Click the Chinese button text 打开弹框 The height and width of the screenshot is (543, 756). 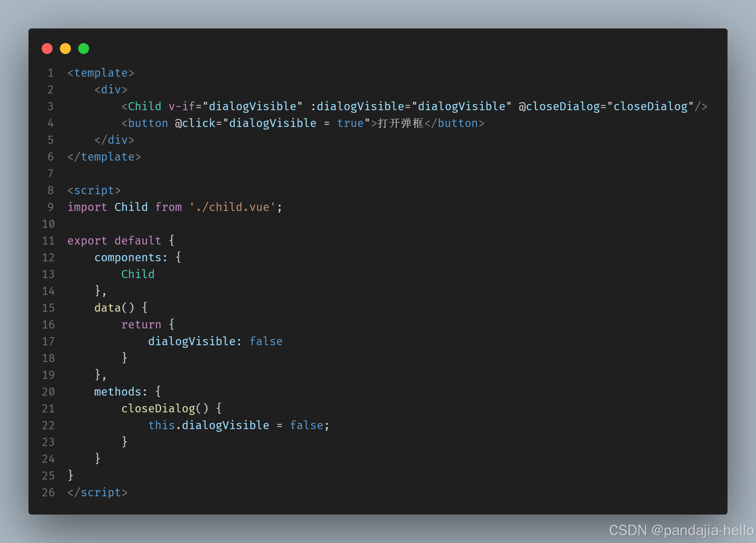401,123
